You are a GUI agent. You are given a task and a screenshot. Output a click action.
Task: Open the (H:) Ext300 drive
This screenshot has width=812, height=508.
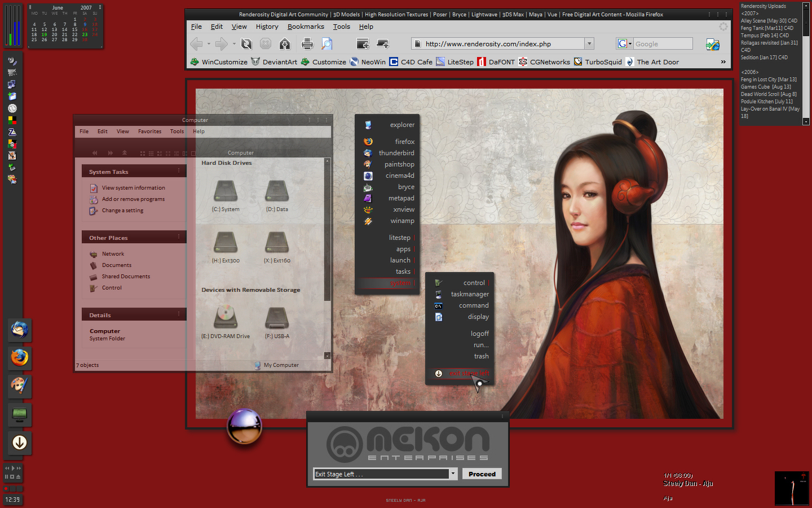tap(226, 247)
